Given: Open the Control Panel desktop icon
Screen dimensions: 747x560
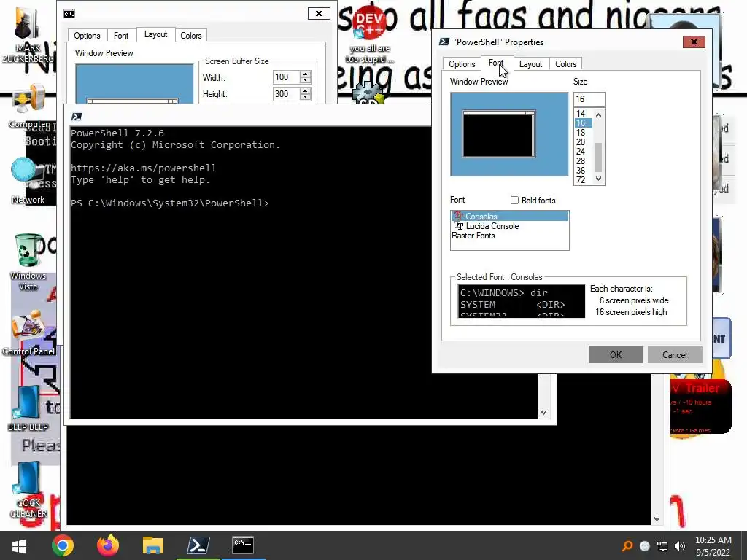Looking at the screenshot, I should click(x=28, y=333).
